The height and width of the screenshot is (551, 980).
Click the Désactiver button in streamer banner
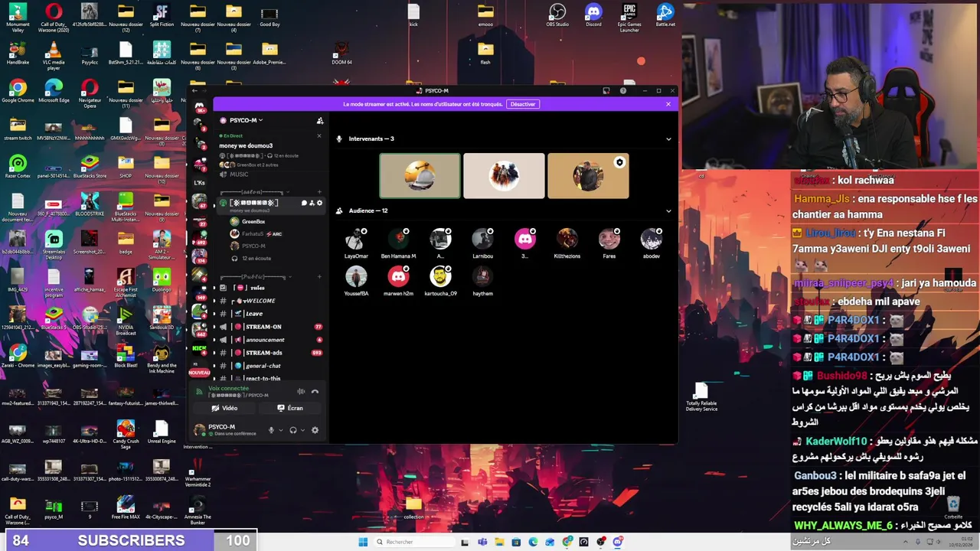523,104
